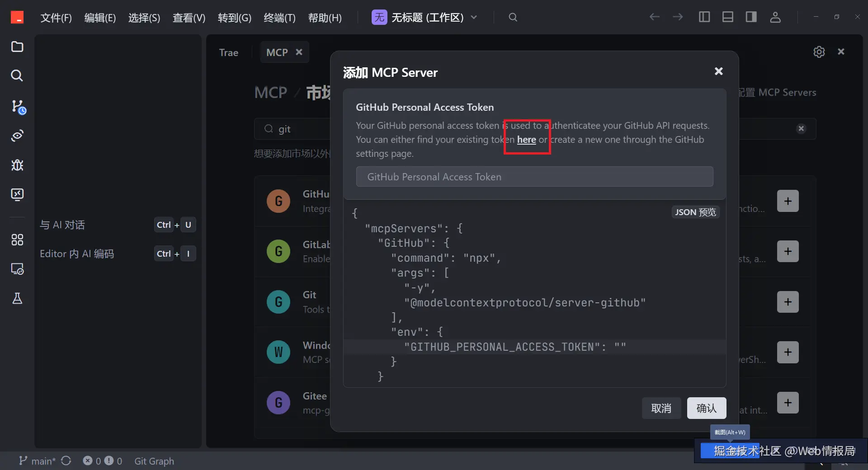This screenshot has width=868, height=470.
Task: Click the Gitee avatar icon in server list
Action: 278,403
